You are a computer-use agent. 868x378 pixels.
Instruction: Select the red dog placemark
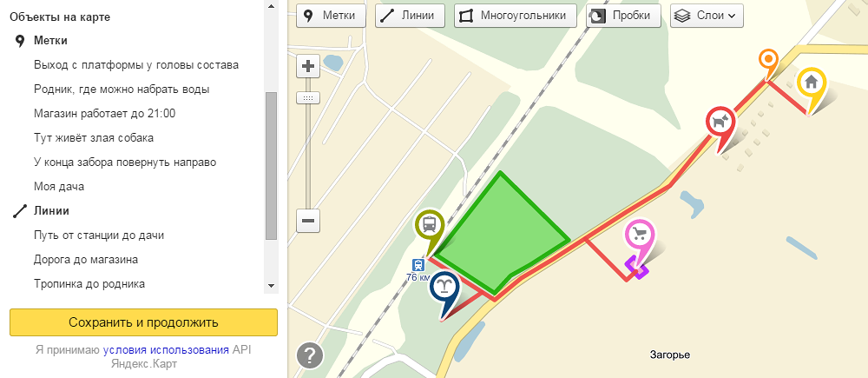pos(720,123)
